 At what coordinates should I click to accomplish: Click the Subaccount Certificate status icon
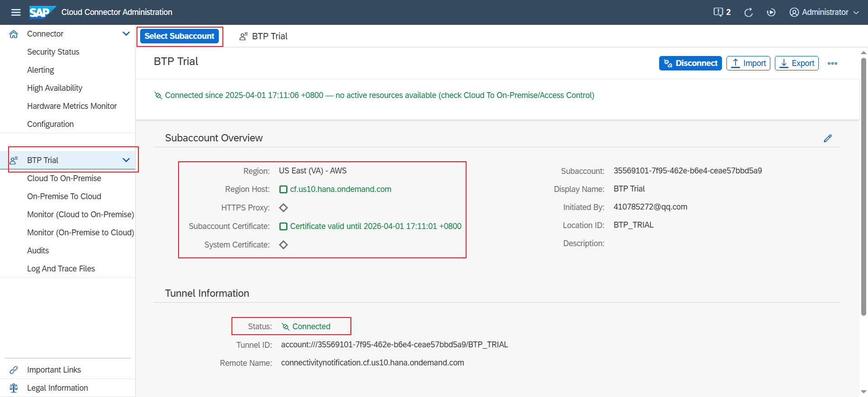[x=283, y=226]
